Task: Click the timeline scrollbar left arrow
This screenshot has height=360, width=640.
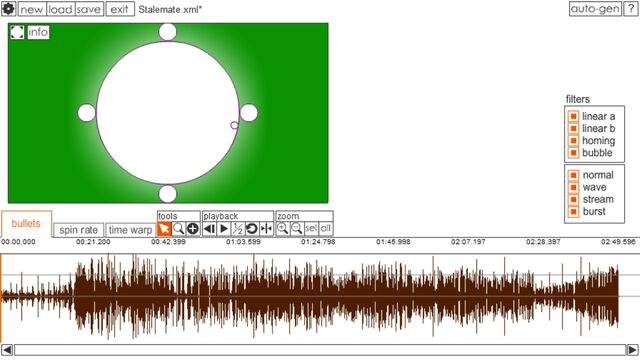Action: [7, 350]
